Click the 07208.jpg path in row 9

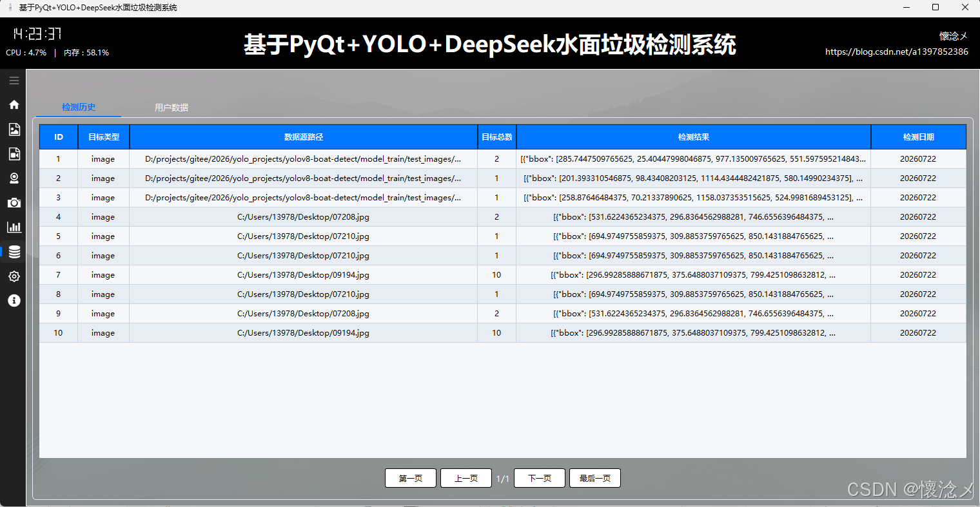[303, 314]
